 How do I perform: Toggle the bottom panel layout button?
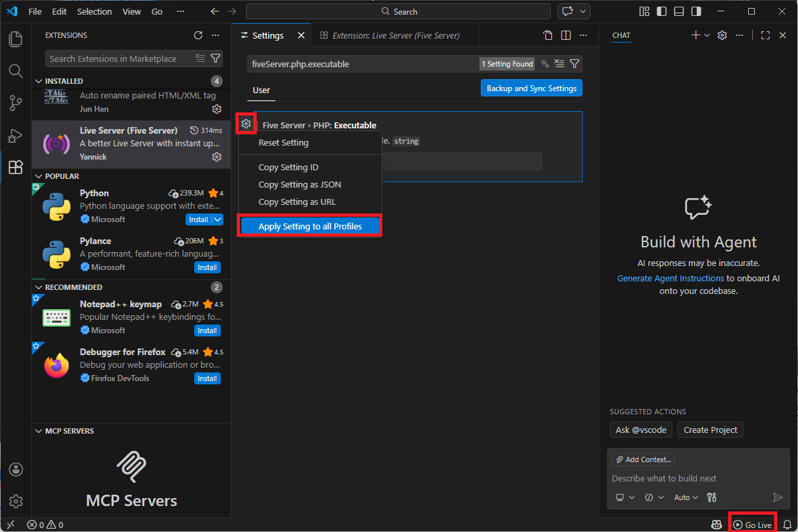[x=679, y=11]
